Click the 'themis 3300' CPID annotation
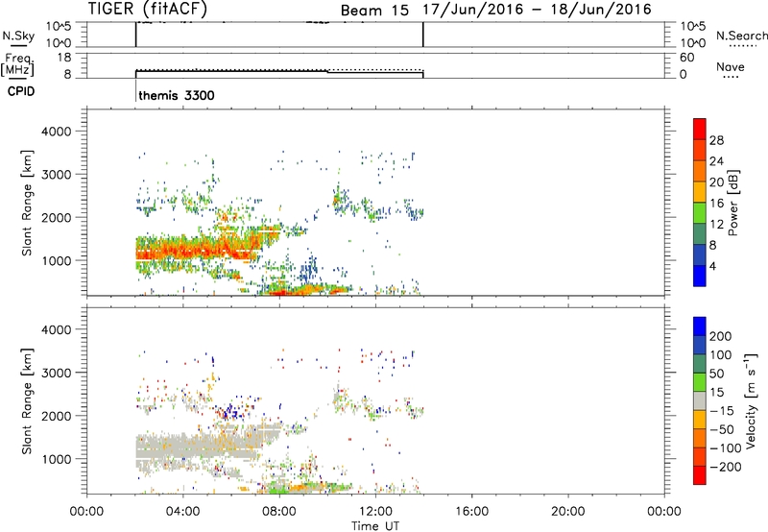 coord(177,95)
